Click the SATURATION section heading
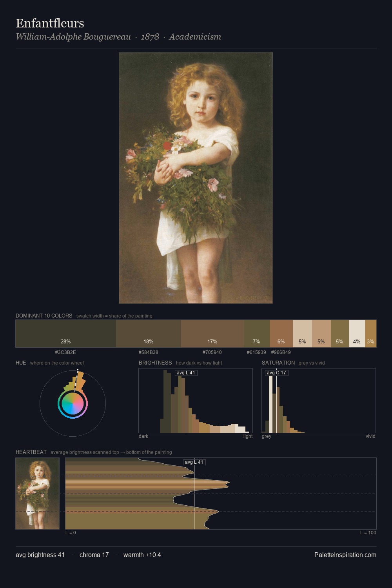This screenshot has width=392, height=588. (x=278, y=363)
